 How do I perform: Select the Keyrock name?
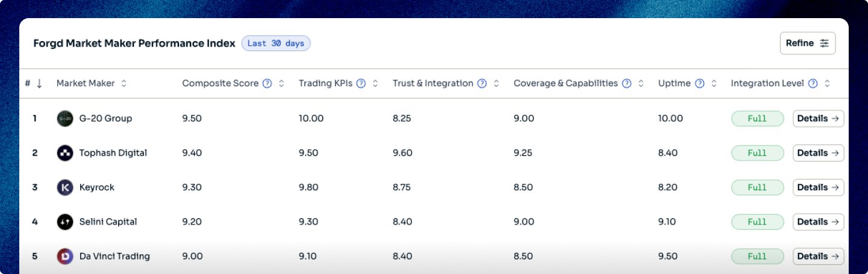click(x=97, y=188)
